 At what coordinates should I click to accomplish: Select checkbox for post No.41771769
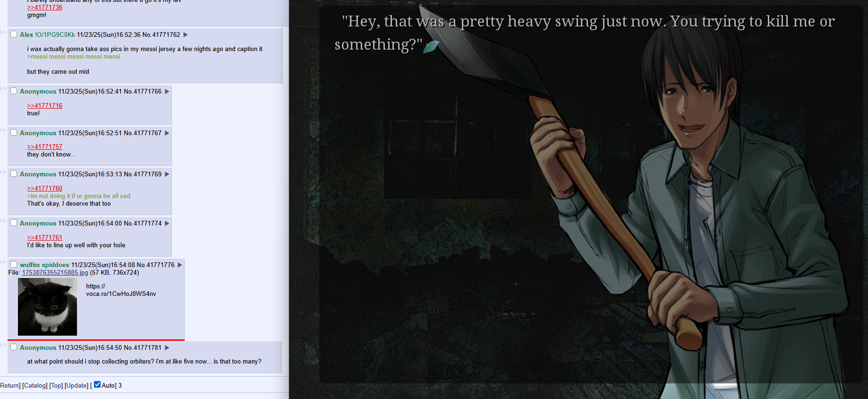click(x=14, y=173)
